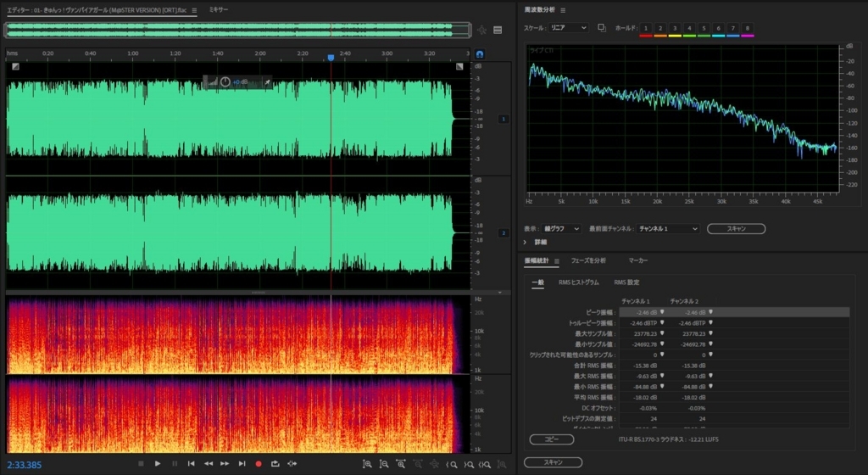
Task: Move playhead to next marker
Action: point(242,464)
